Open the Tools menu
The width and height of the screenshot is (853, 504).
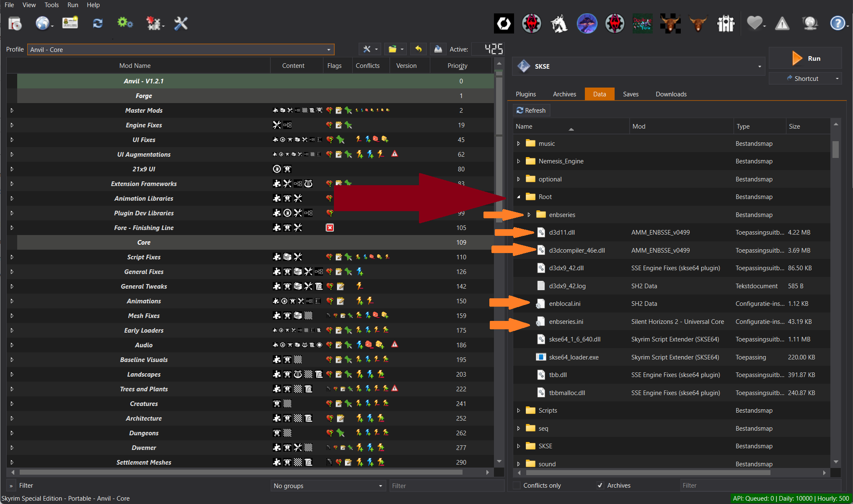coord(52,5)
